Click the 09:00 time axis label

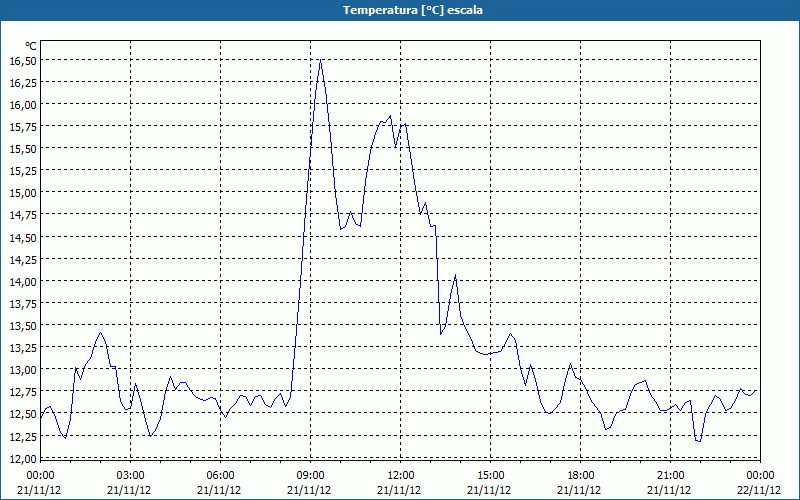(x=310, y=476)
